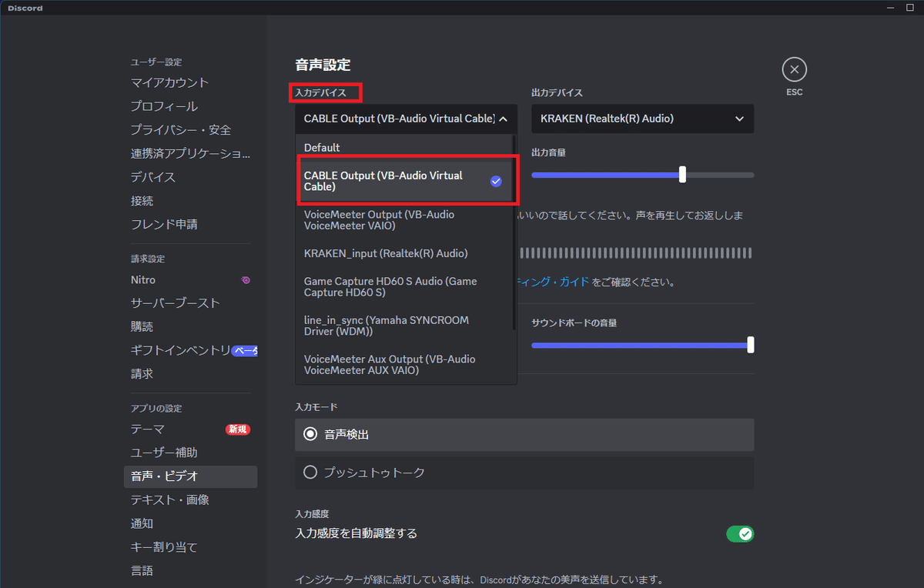Click the mic test level meter bar
The image size is (924, 588).
636,253
